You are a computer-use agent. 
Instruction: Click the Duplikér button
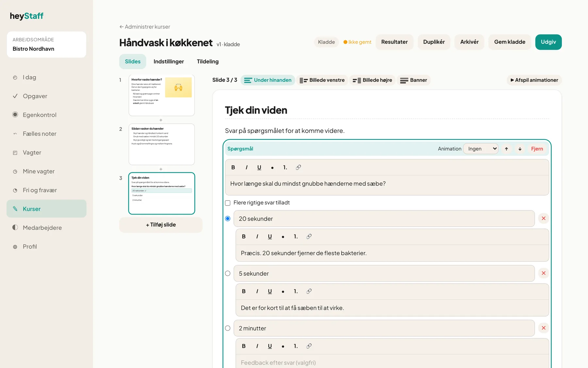[x=434, y=42]
